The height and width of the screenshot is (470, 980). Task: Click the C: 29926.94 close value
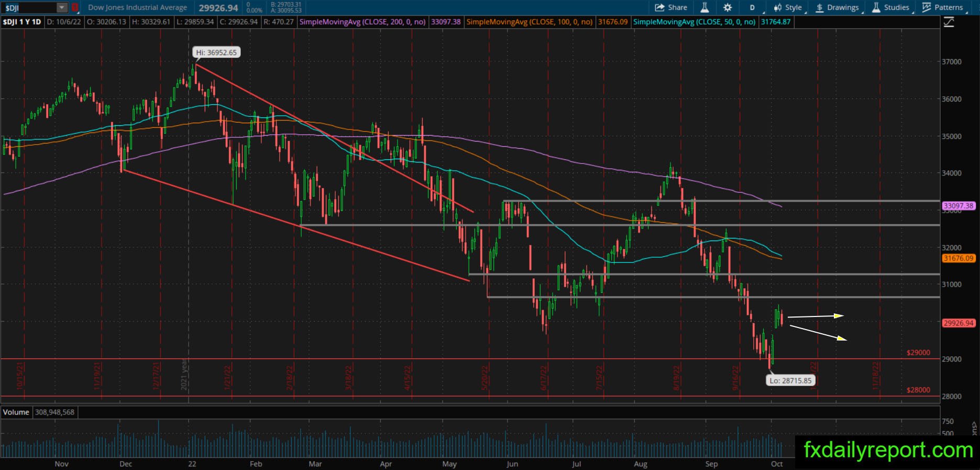238,22
